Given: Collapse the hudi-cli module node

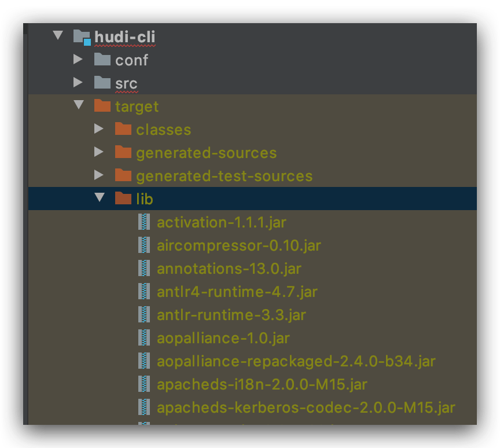Looking at the screenshot, I should click(58, 35).
